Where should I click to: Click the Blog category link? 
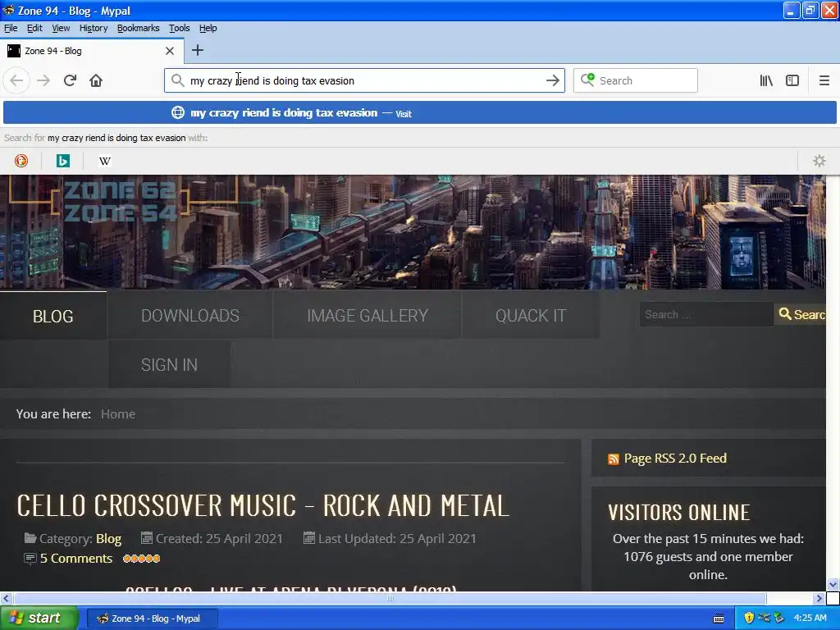(108, 538)
